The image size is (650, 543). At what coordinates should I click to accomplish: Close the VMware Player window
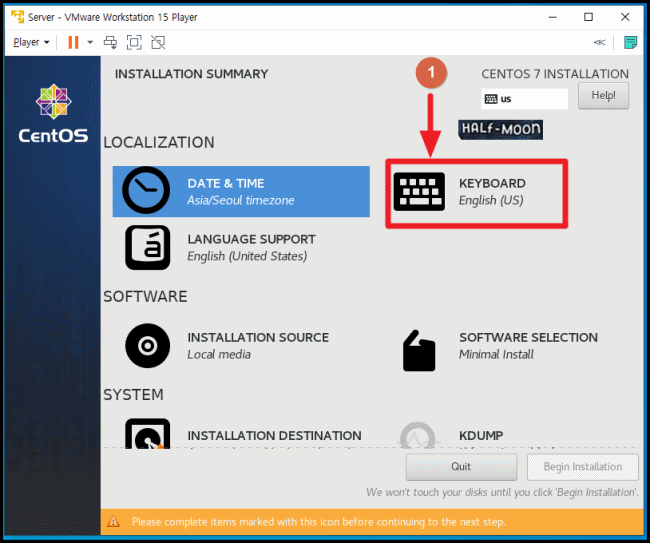pos(625,17)
